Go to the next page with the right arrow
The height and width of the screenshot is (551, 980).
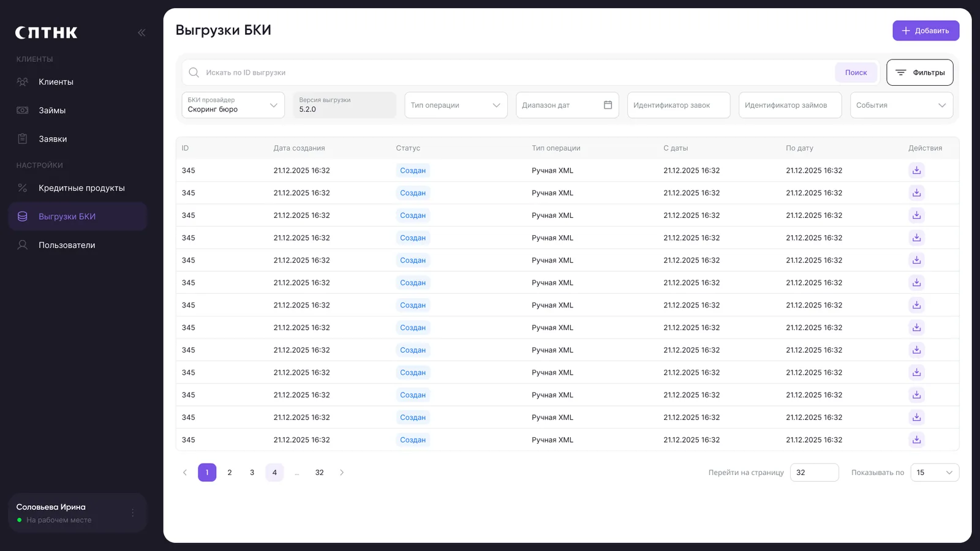342,473
